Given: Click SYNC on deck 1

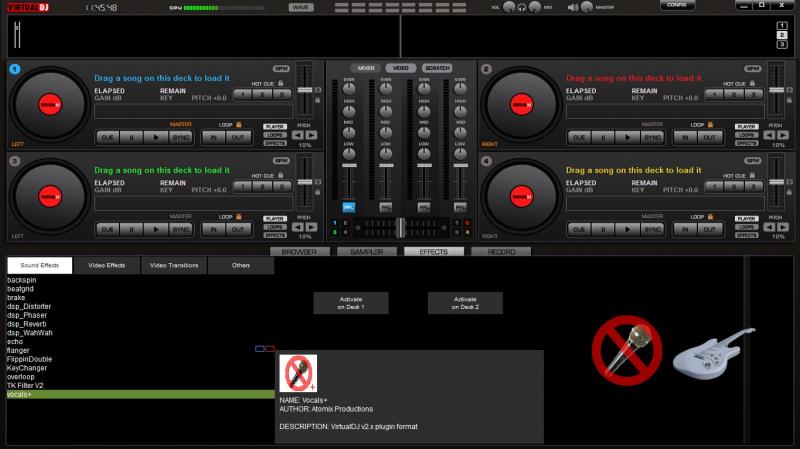Looking at the screenshot, I should 181,137.
